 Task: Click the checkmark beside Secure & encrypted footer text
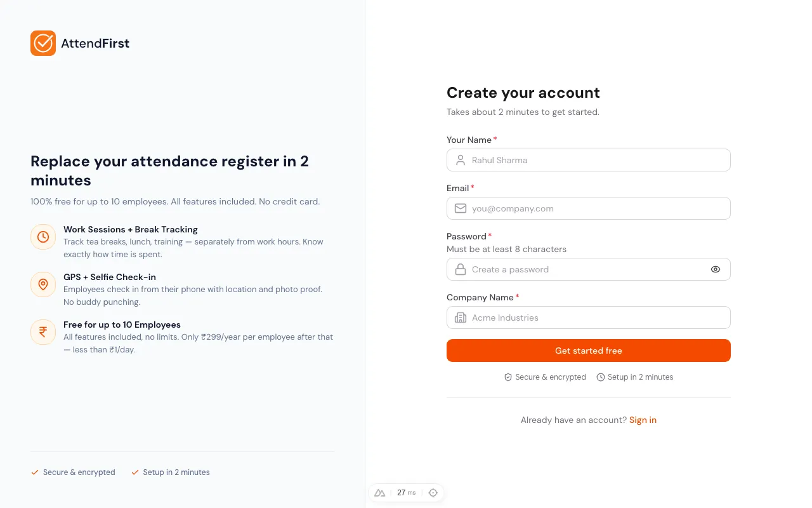pyautogui.click(x=35, y=472)
